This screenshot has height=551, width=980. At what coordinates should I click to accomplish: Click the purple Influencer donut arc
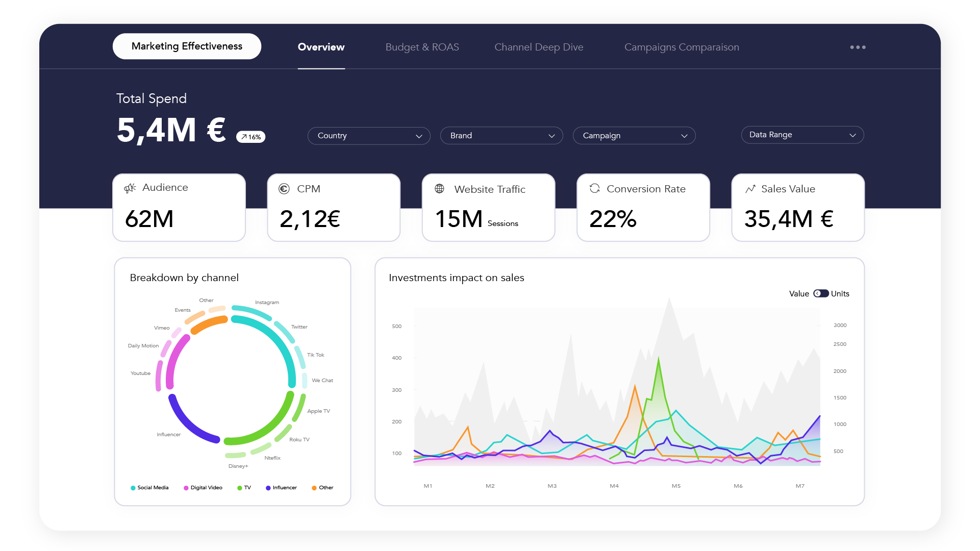click(x=187, y=424)
